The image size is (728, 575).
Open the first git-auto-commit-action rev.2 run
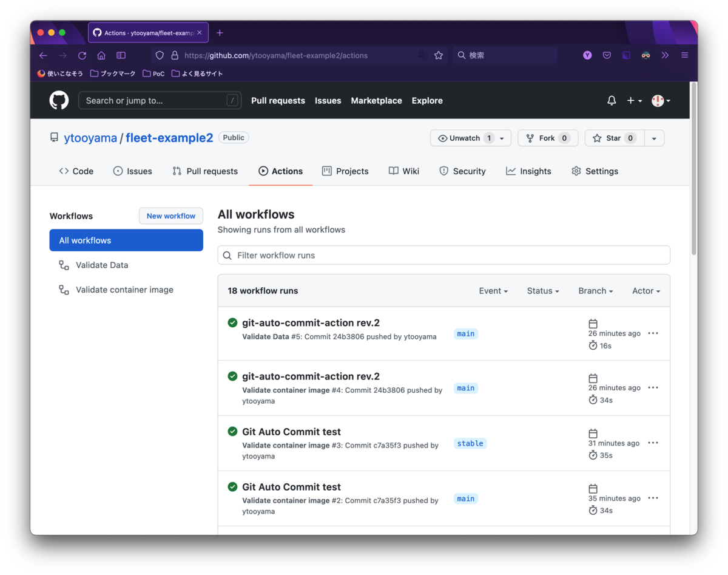[311, 322]
